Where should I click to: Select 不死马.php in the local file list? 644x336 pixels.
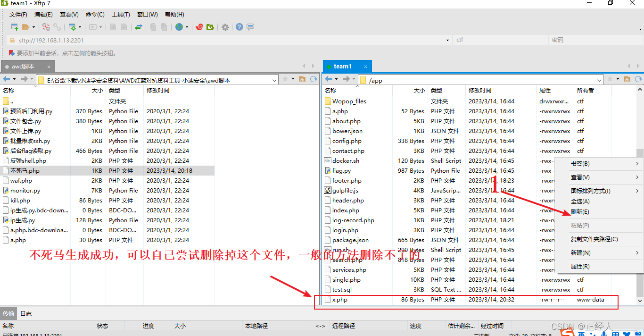tap(25, 171)
